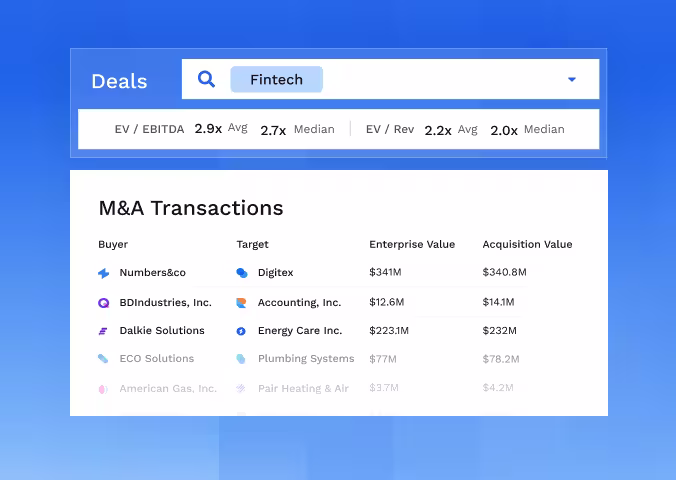
Task: Click the Accounting, Inc. logo icon
Action: coord(241,303)
